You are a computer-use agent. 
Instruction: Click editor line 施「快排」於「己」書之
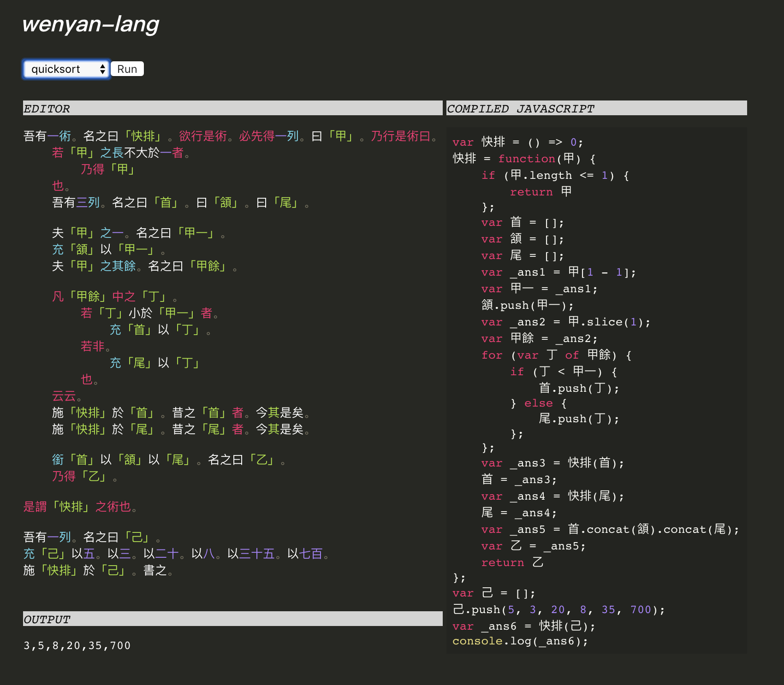[98, 571]
